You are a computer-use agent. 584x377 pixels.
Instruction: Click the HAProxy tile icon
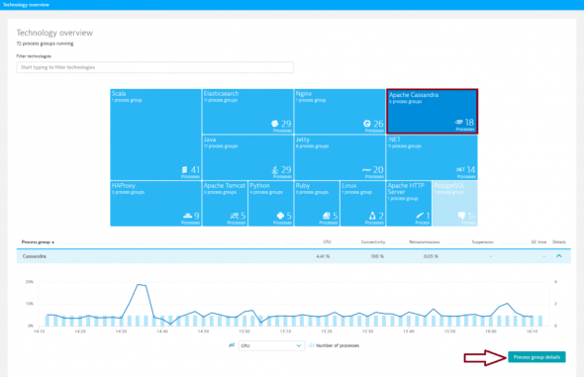click(187, 216)
